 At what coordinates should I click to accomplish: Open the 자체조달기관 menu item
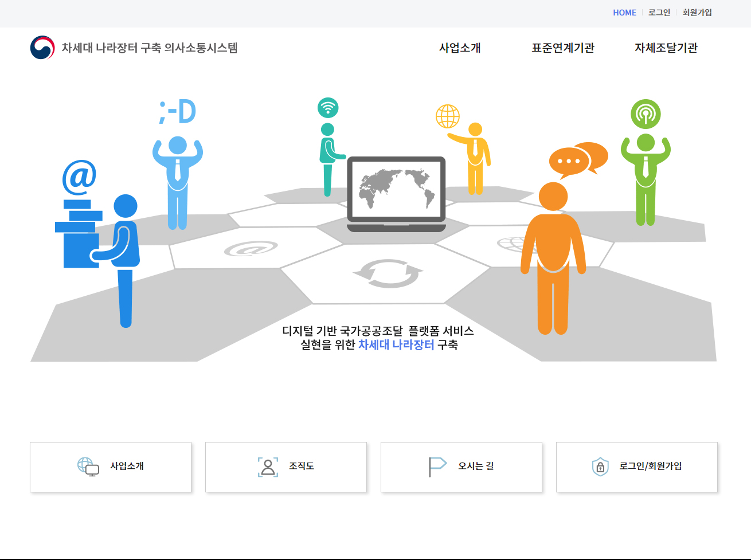pyautogui.click(x=666, y=48)
